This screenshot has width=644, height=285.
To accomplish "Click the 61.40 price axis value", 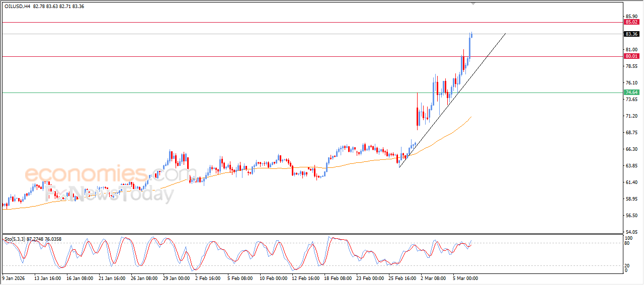I will click(x=631, y=182).
